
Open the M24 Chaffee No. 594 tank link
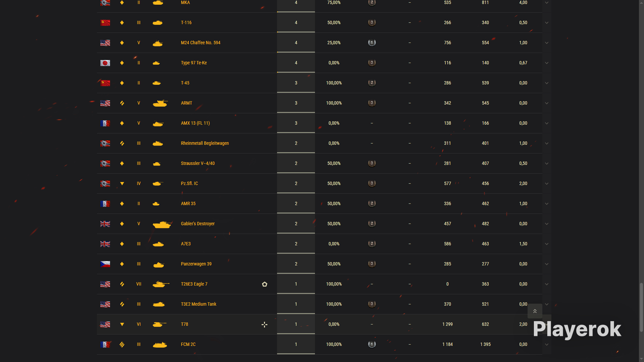(200, 43)
